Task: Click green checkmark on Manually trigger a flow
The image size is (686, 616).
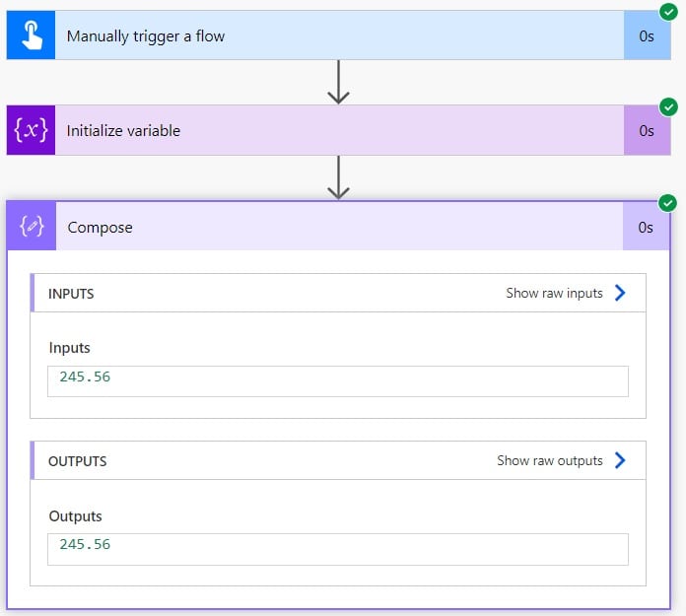Action: tap(668, 12)
